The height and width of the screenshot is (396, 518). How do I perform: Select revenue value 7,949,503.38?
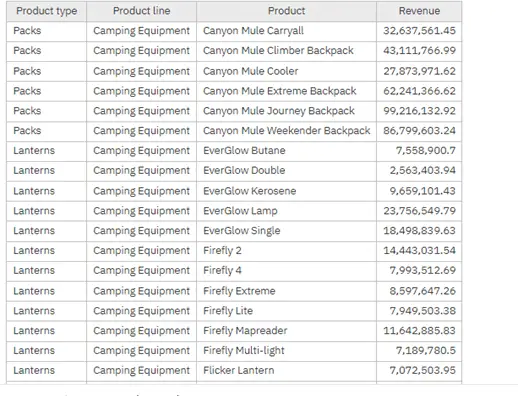coord(423,311)
